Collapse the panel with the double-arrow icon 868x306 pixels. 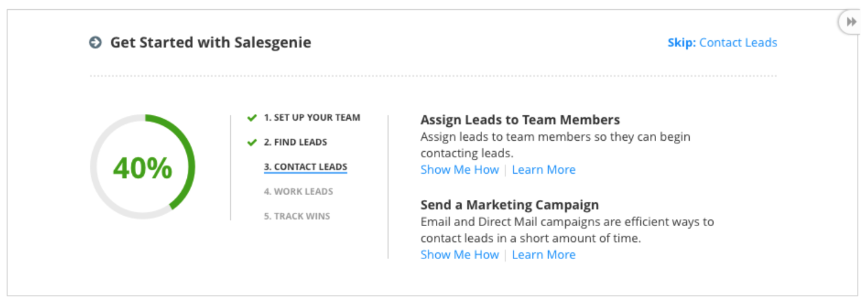point(851,22)
